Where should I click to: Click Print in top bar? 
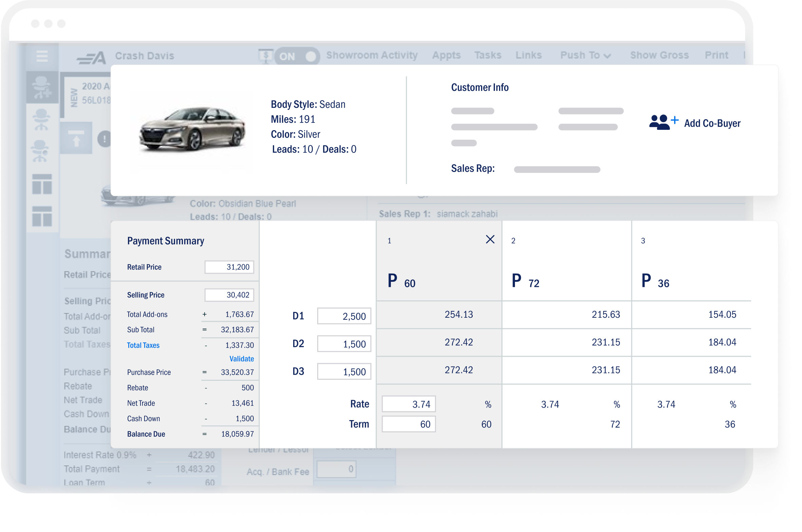coord(716,55)
